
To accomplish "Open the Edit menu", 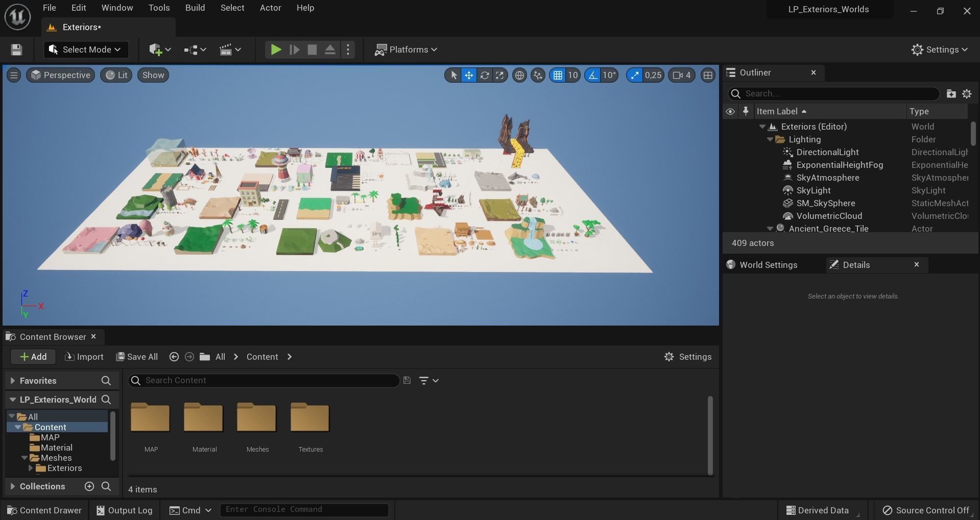I will point(79,8).
